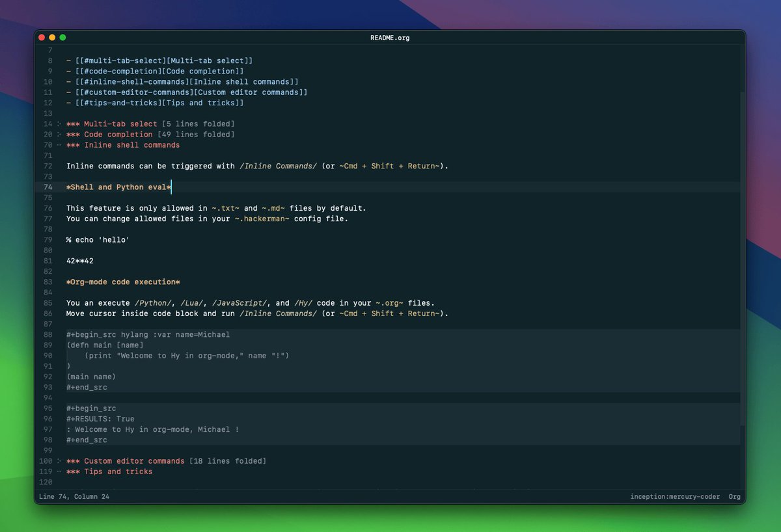Follow the Multi-tab select table-of-contents link
The height and width of the screenshot is (532, 781).
pos(164,60)
